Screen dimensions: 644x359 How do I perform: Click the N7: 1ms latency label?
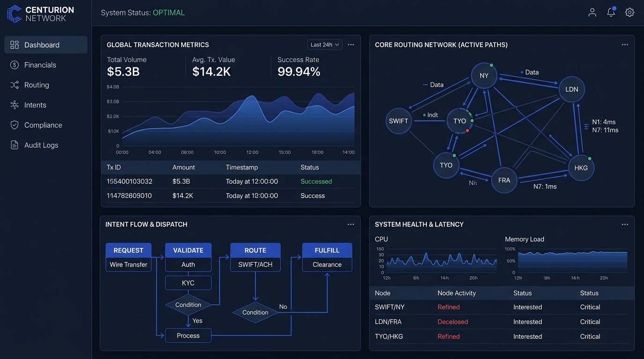(545, 187)
